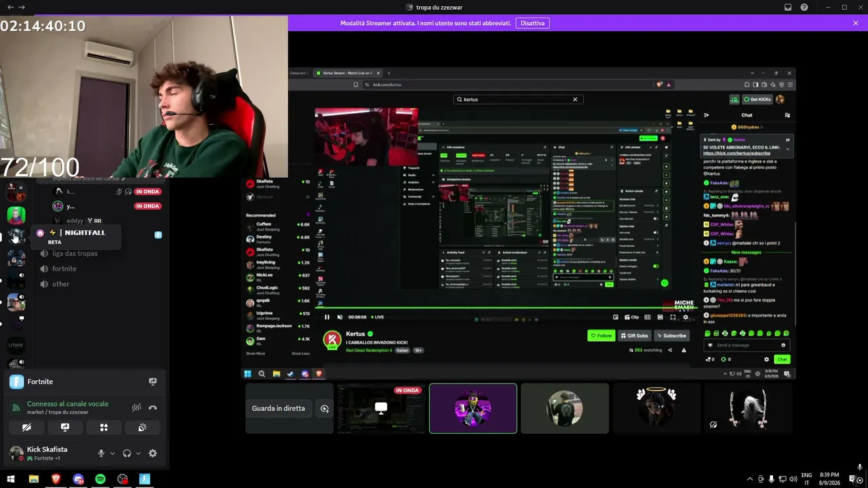Open the Destiny recommended channel
This screenshot has width=868, height=488.
pos(278,239)
